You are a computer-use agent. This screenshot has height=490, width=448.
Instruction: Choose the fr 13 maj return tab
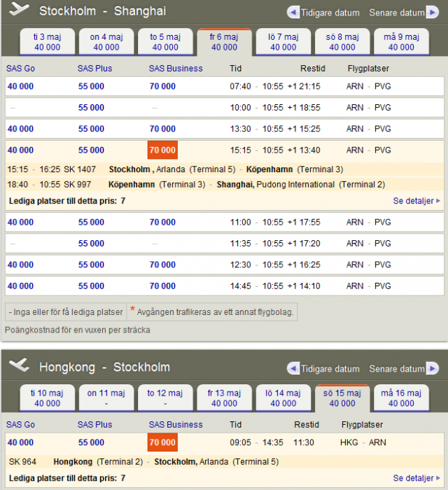224,398
